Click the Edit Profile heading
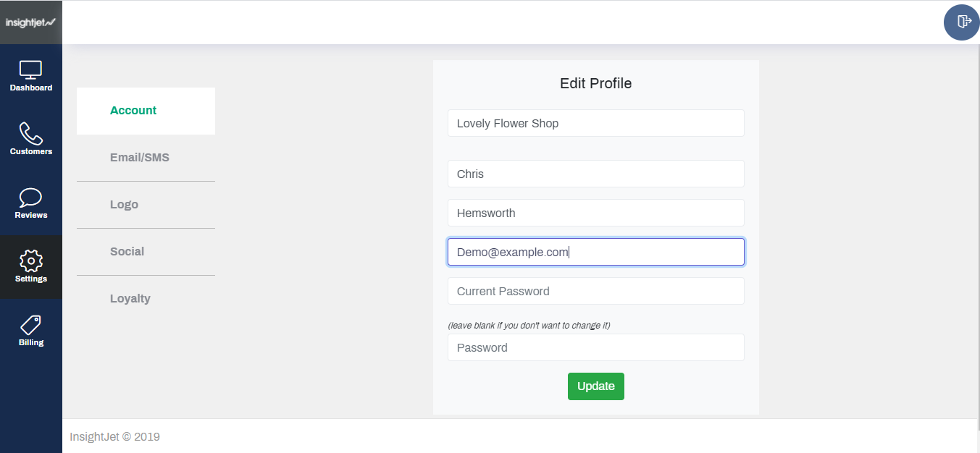The image size is (980, 453). 595,83
